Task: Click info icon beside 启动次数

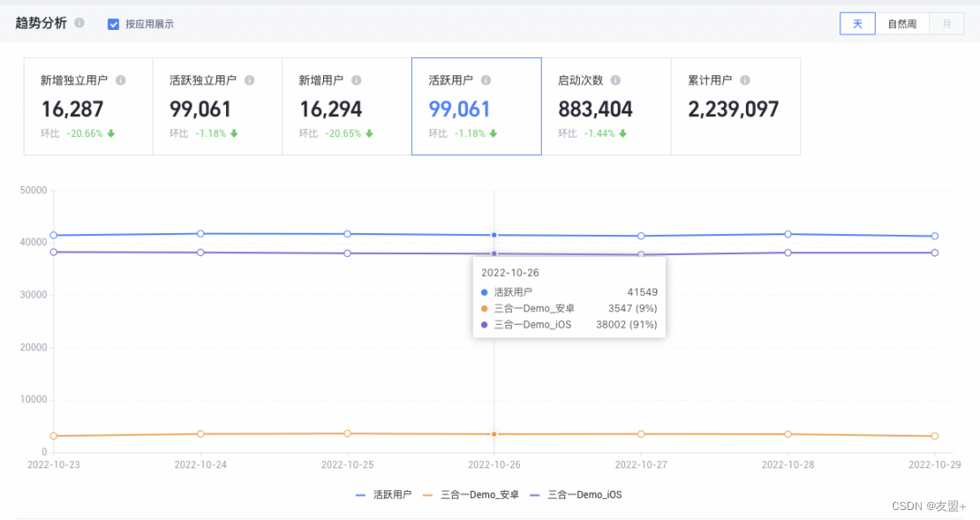Action: [615, 80]
